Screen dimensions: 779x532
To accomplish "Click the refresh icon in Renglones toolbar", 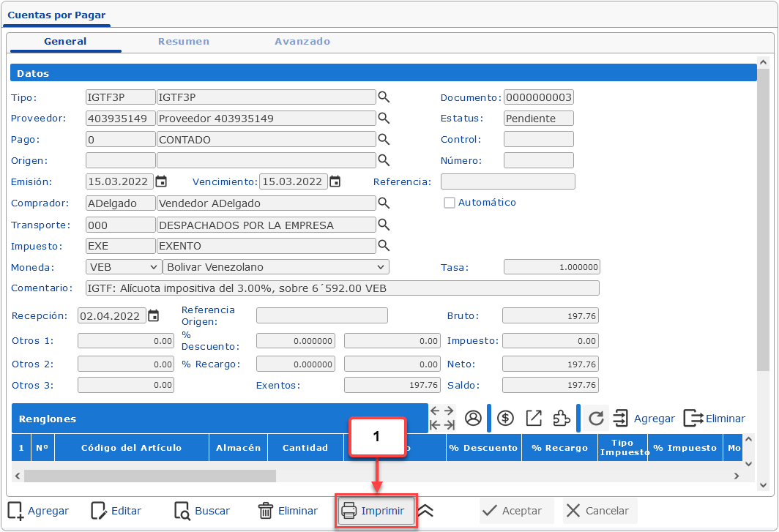I will (x=596, y=419).
